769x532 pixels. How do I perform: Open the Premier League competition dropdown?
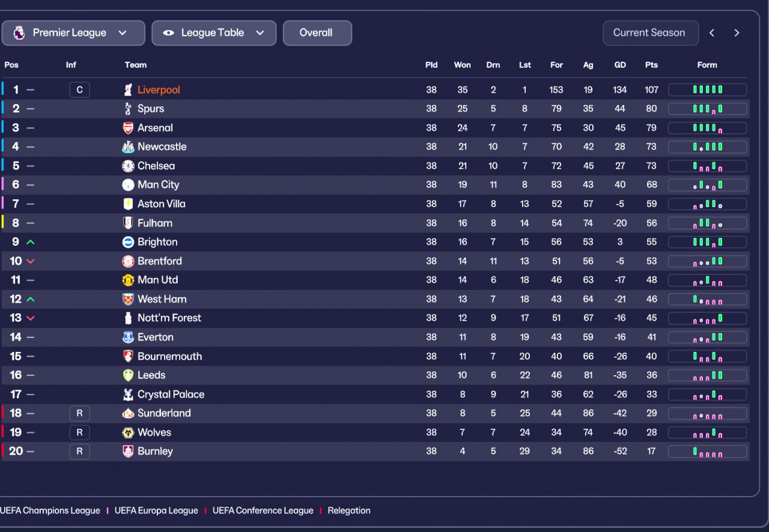click(x=73, y=33)
